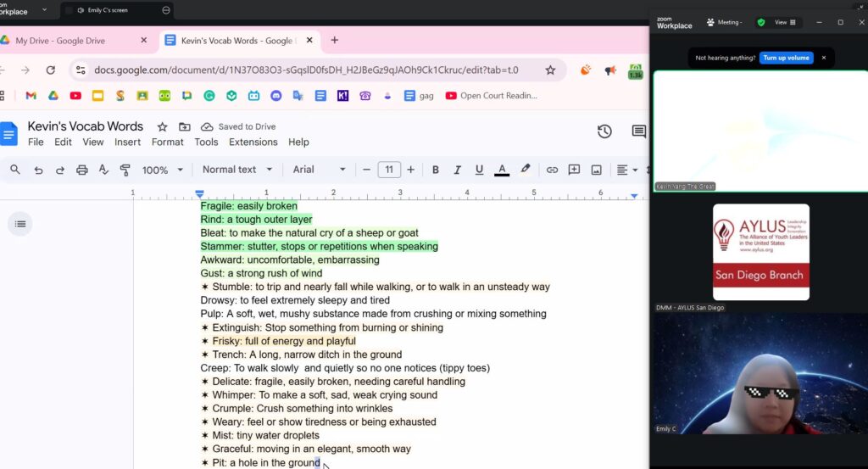
Task: Expand the Normal text style dropdown
Action: pos(237,170)
